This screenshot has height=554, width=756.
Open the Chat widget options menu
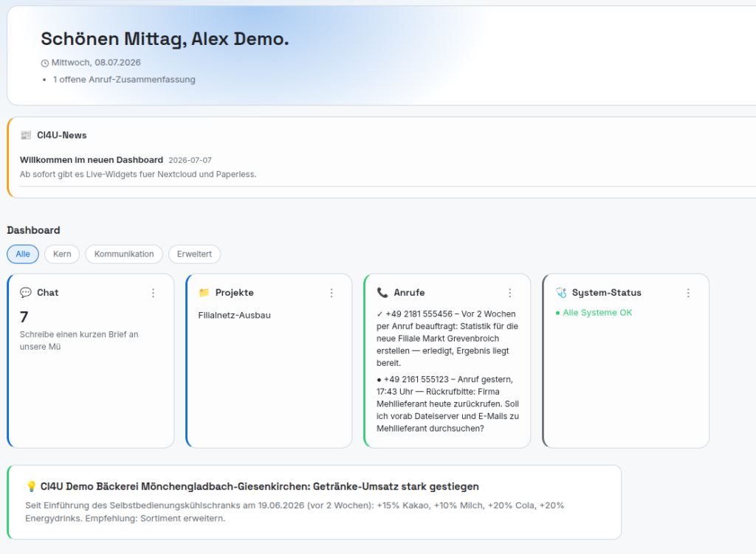point(154,293)
